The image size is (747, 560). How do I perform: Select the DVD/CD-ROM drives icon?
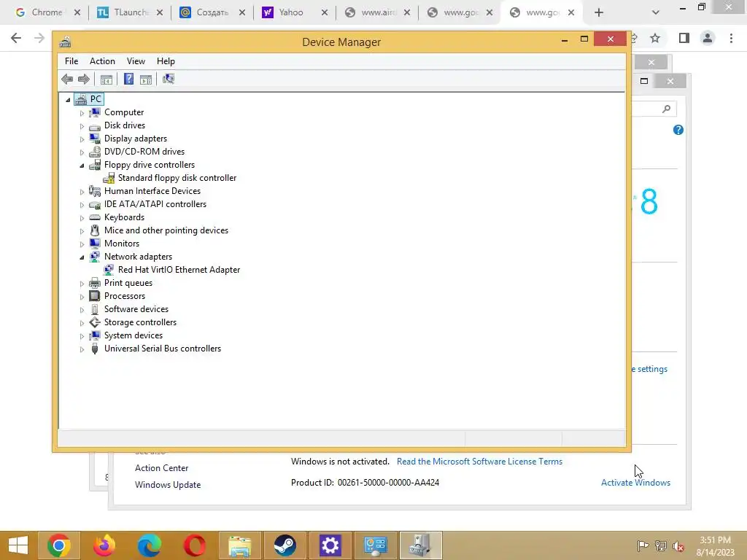click(x=95, y=152)
